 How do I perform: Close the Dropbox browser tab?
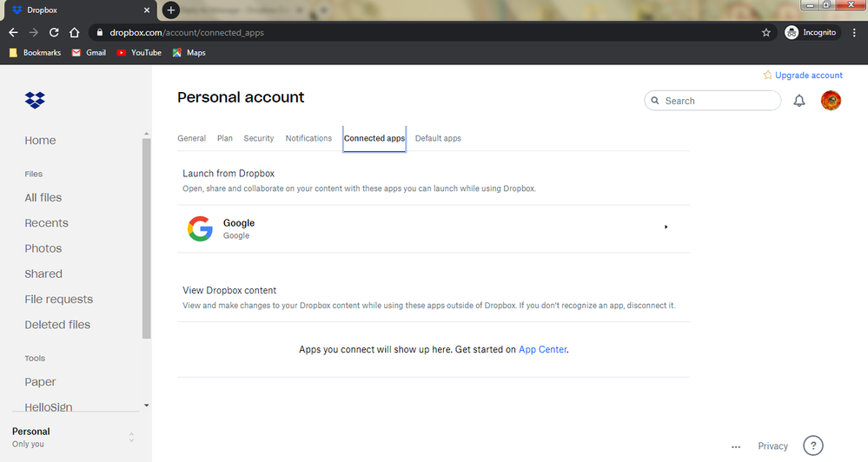(x=146, y=10)
